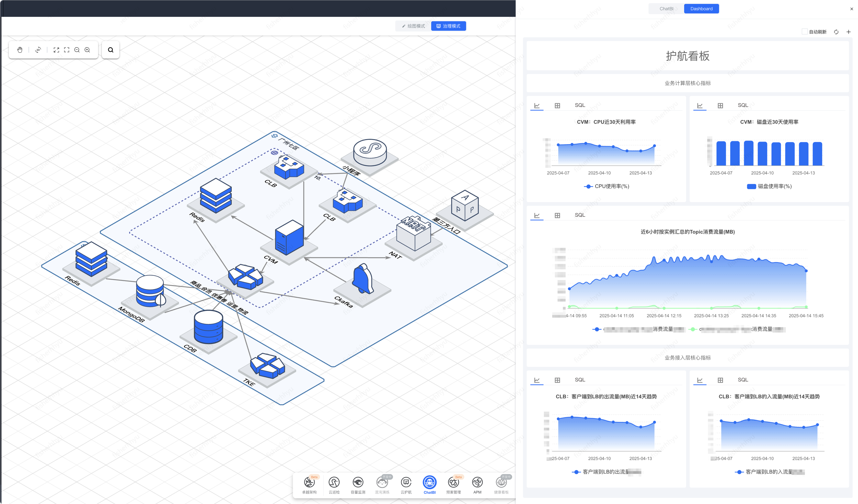Show table view for CPU近30天利用率 panel
Image resolution: width=858 pixels, height=504 pixels.
click(x=557, y=106)
